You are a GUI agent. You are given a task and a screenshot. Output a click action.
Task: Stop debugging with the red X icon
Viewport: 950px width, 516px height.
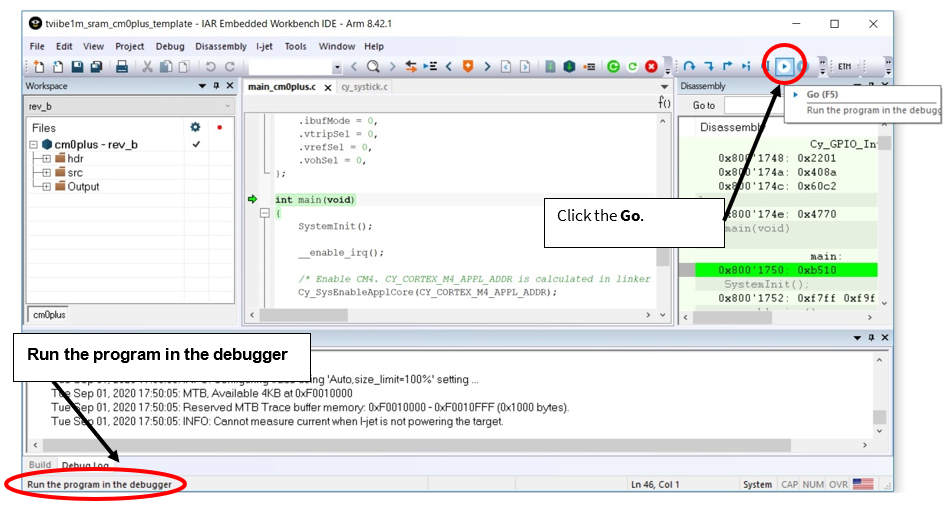point(651,67)
